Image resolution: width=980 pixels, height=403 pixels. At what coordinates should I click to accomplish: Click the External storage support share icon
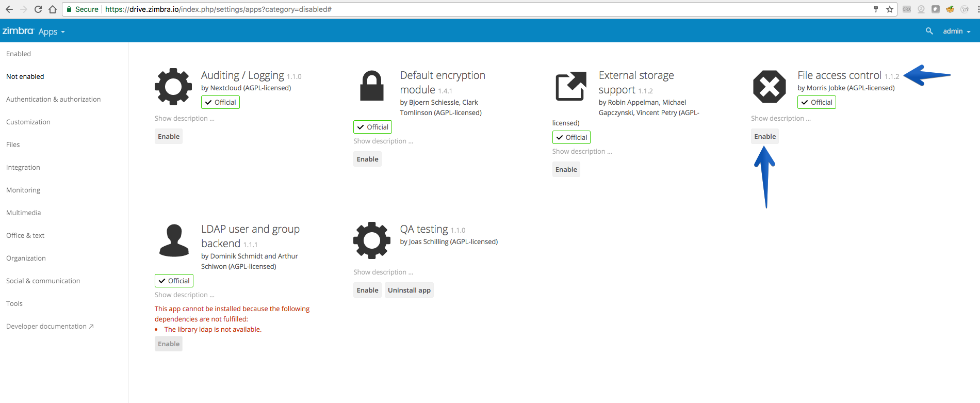tap(571, 86)
